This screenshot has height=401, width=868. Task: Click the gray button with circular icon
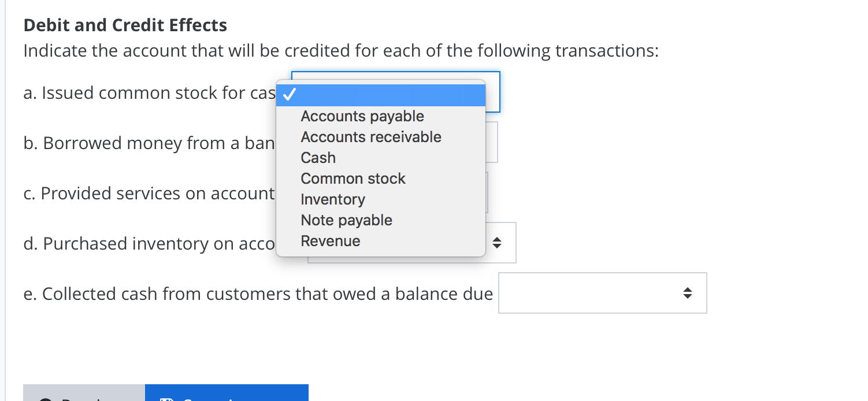coord(84,396)
